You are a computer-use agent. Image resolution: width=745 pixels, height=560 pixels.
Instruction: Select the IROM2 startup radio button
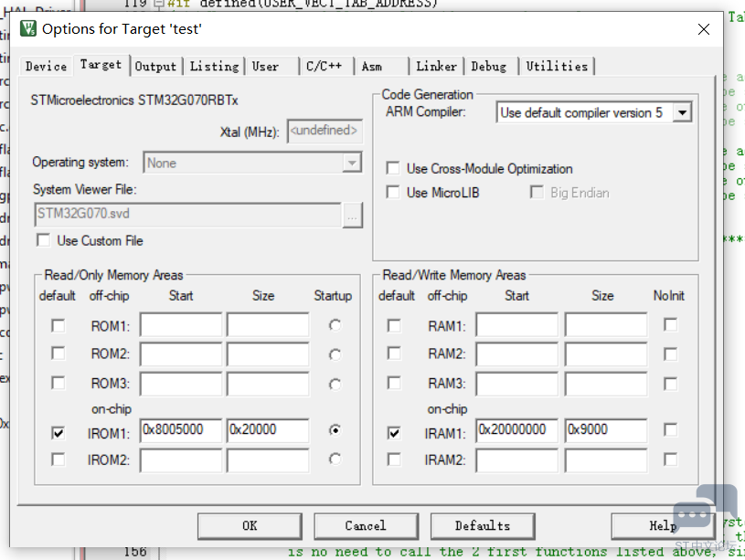coord(336,460)
